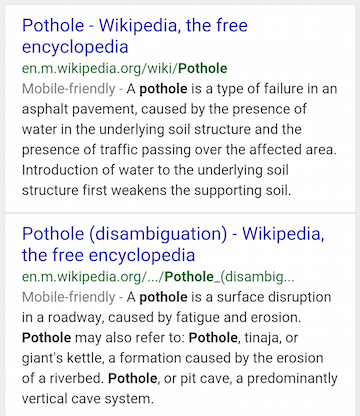Click '(disambiguation)' in second result title
The image size is (360, 416).
coord(158,234)
